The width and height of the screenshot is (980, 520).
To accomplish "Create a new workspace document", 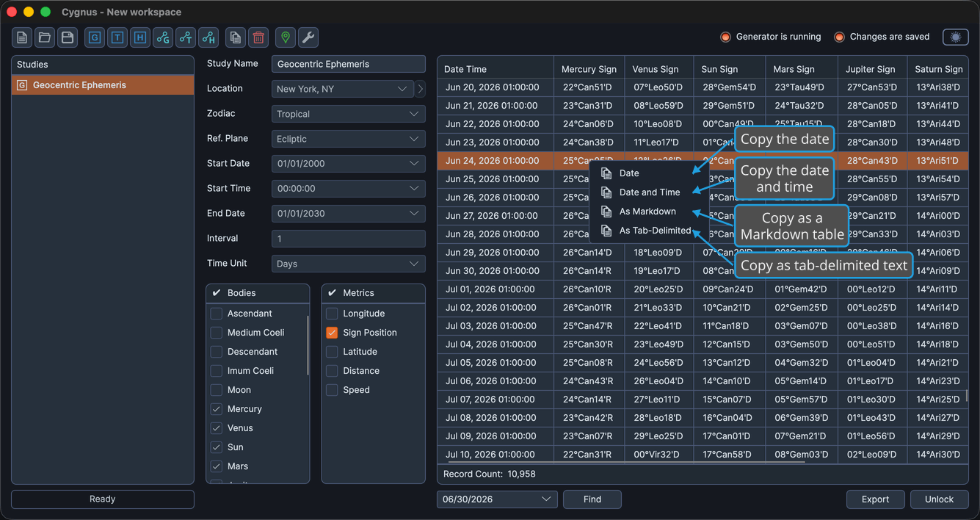I will click(x=22, y=37).
